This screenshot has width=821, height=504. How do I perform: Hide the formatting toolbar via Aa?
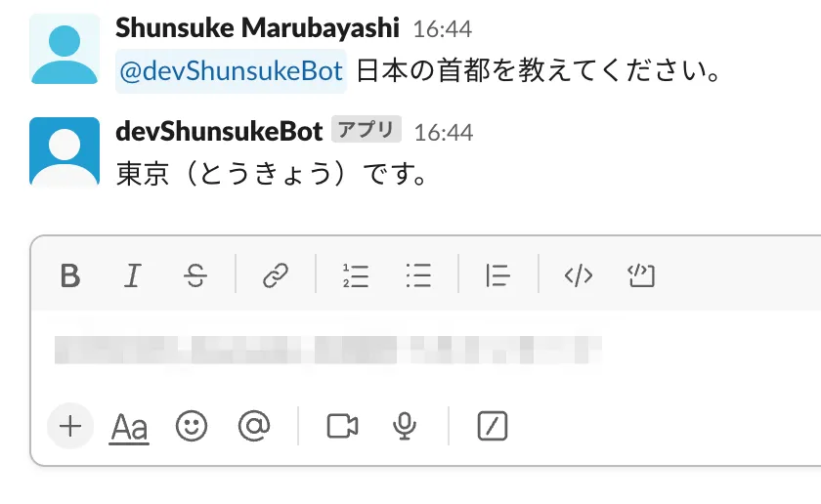[x=129, y=427]
